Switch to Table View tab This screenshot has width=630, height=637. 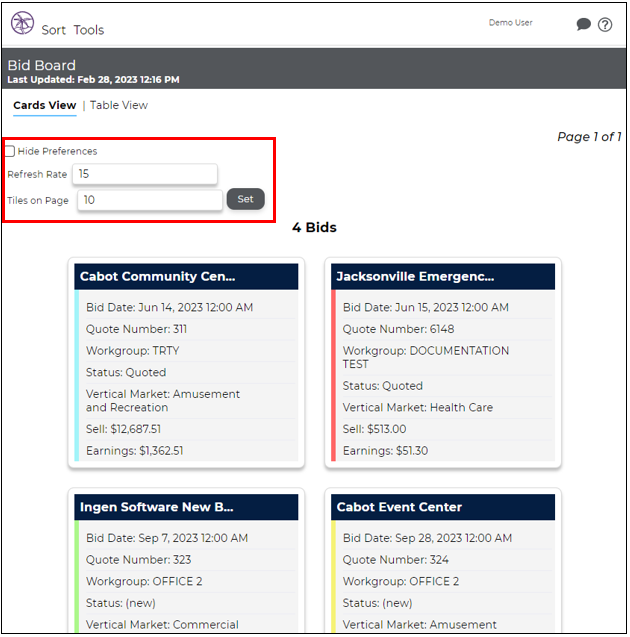pos(119,105)
